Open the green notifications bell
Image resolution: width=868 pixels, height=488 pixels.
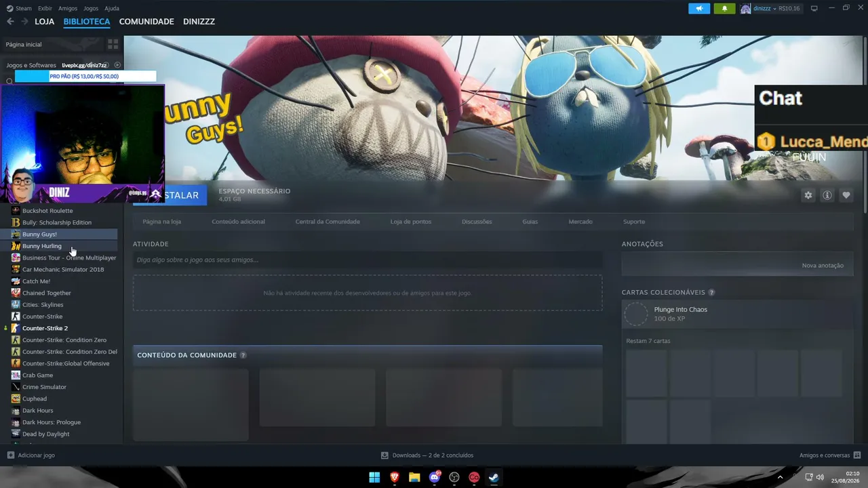[x=724, y=8]
